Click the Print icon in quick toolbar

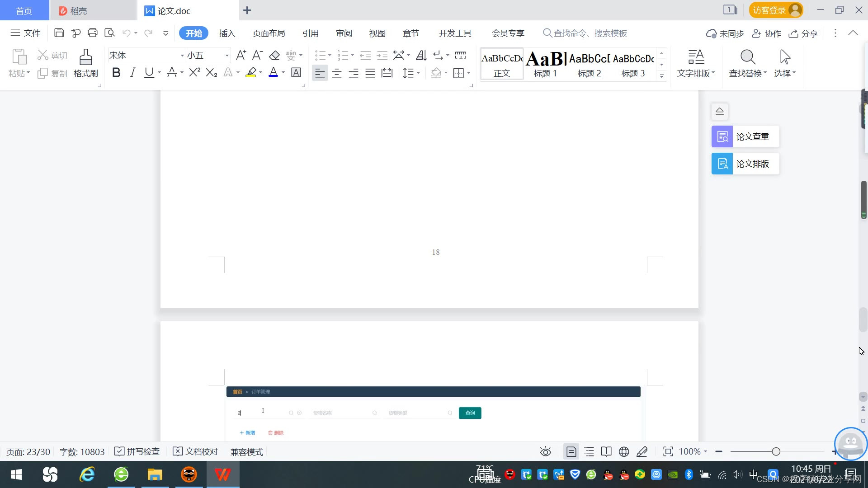pyautogui.click(x=92, y=33)
